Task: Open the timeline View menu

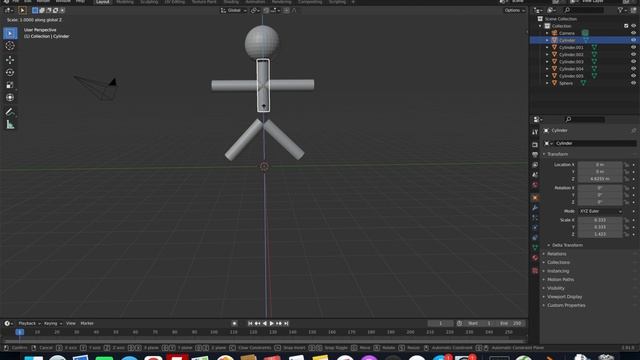Action: tap(71, 323)
